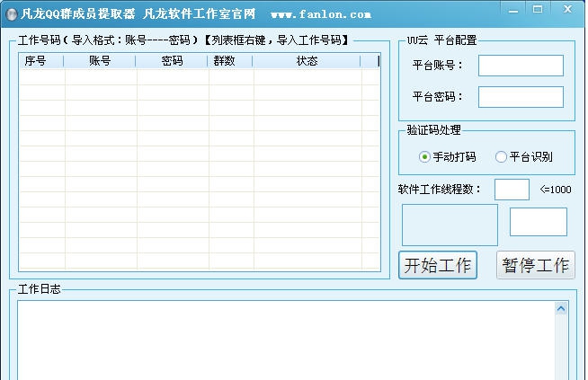Click the white captcha box beside thread panel
Viewport: 588px width, 380px height.
[x=539, y=222]
